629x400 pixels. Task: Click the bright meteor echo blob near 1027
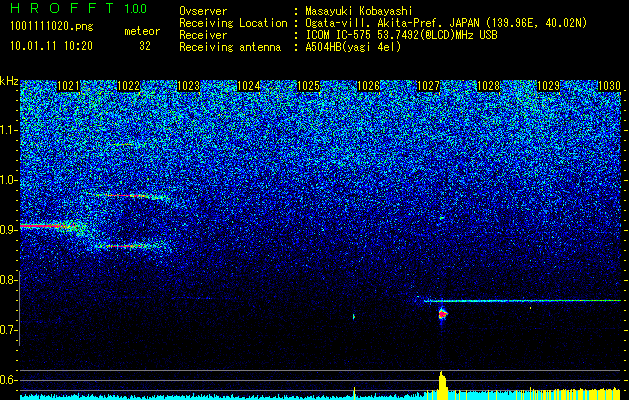(442, 314)
